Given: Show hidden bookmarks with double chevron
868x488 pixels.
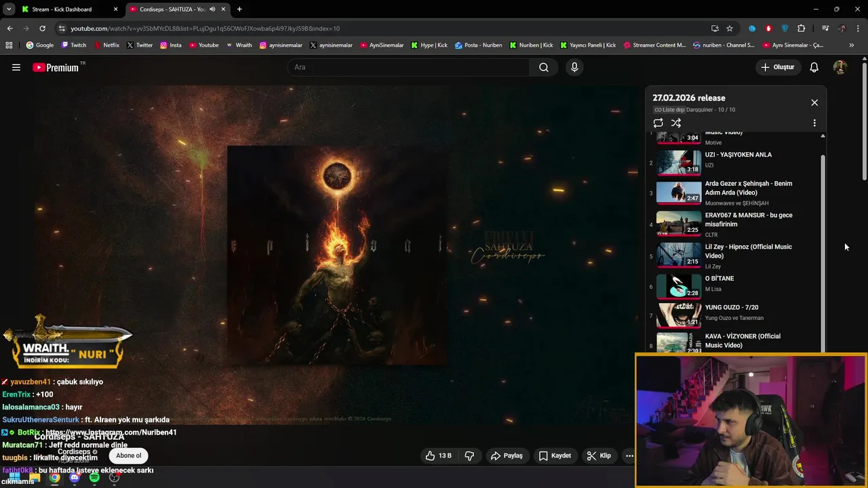Looking at the screenshot, I should 852,45.
